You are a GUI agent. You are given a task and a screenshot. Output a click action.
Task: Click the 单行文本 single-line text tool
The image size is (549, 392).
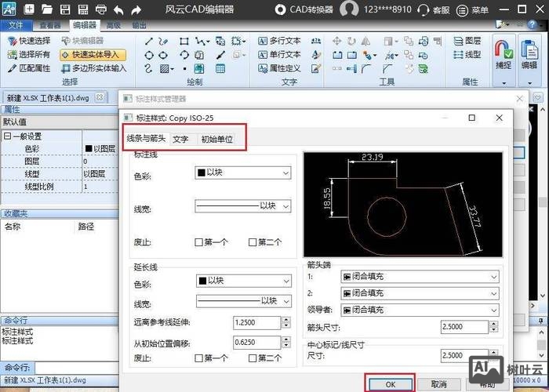(x=279, y=55)
